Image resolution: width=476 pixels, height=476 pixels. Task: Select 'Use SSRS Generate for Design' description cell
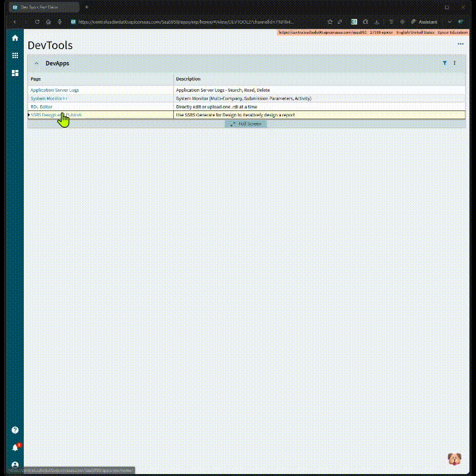coord(319,115)
